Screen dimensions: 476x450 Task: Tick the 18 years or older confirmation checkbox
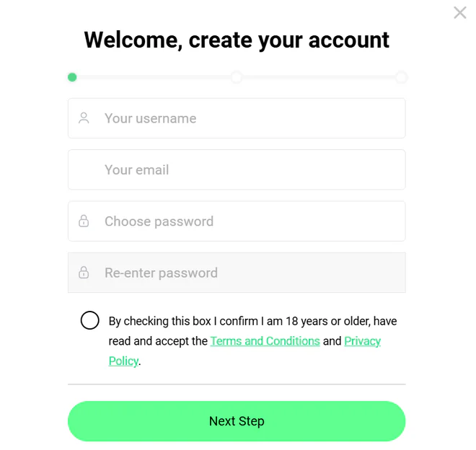90,320
